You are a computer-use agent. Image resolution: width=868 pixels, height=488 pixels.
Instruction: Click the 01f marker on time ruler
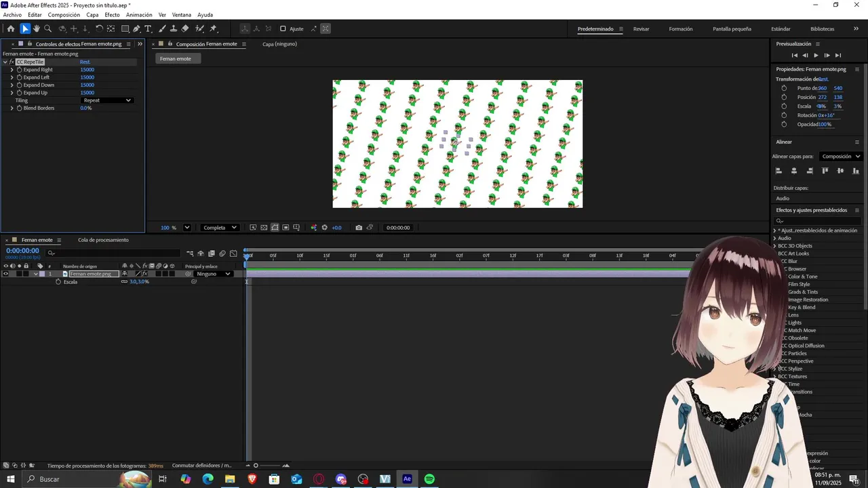353,256
